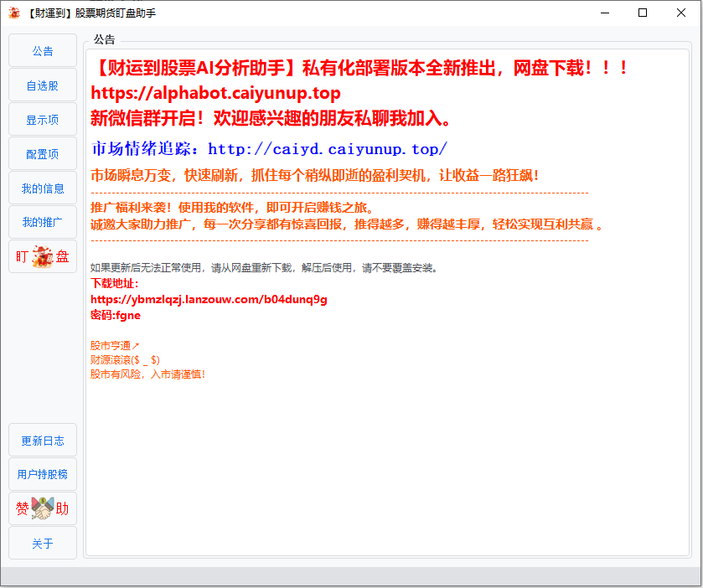Click the treasure pot icon on 盯盘 button

43,255
